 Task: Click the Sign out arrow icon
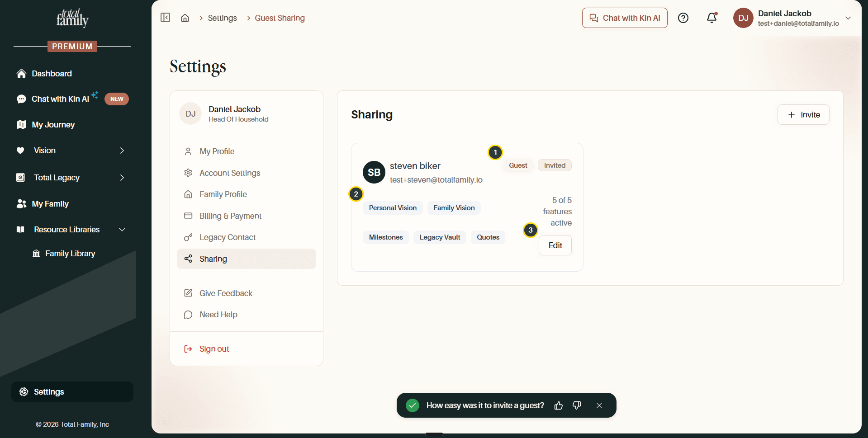[188, 349]
